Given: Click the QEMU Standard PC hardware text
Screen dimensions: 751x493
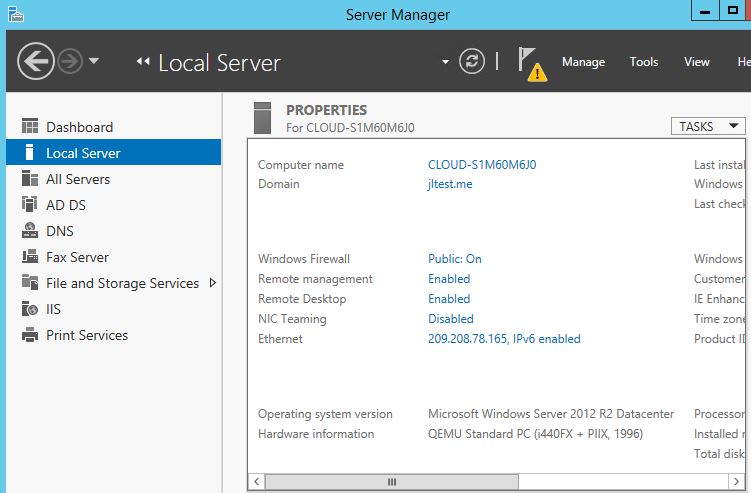Looking at the screenshot, I should 535,434.
